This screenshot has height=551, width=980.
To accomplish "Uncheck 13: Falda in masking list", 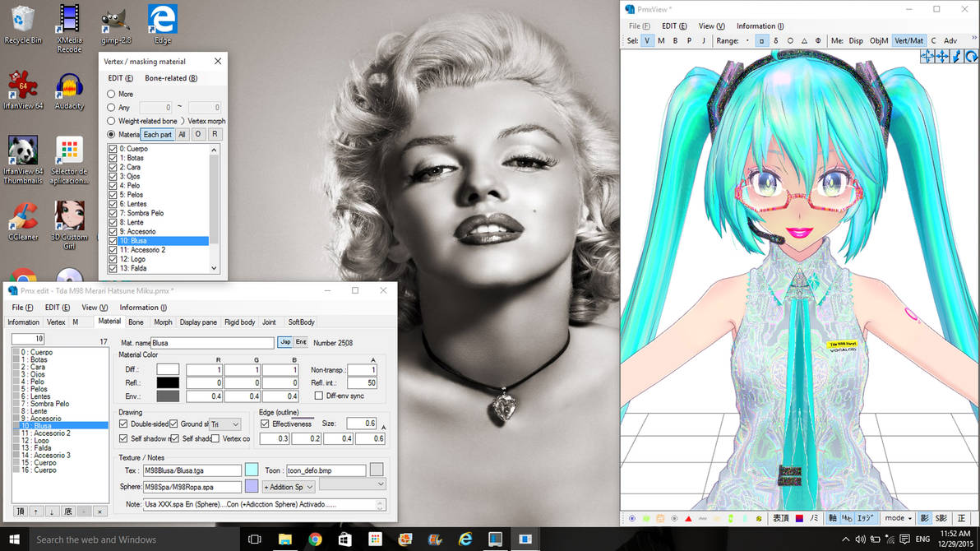I will click(x=113, y=268).
